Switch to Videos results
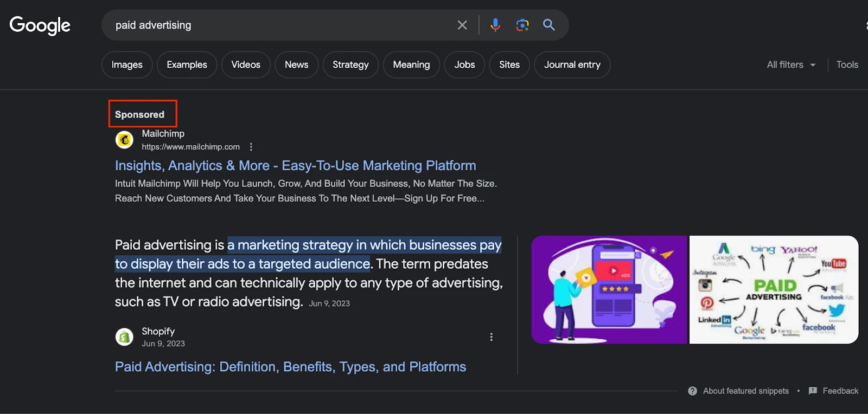The image size is (868, 414). [x=246, y=64]
